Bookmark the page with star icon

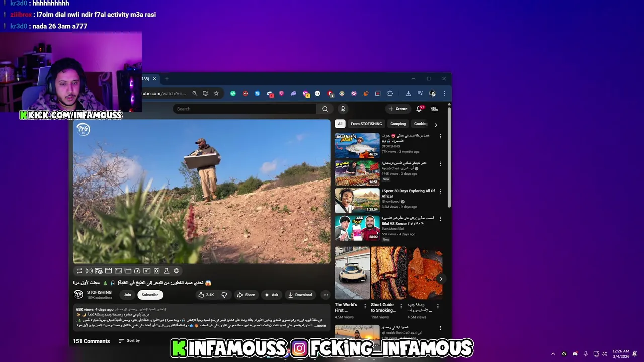pyautogui.click(x=216, y=93)
